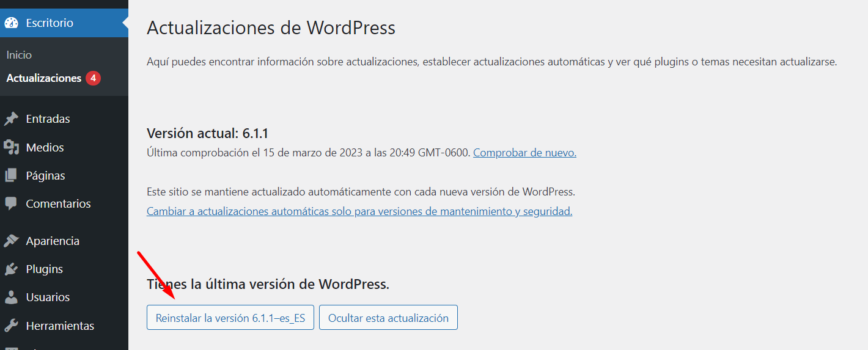Screen dimensions: 868x350
Task: Click the intro paragraph "Aquí puedes encontrar información"
Action: click(491, 62)
